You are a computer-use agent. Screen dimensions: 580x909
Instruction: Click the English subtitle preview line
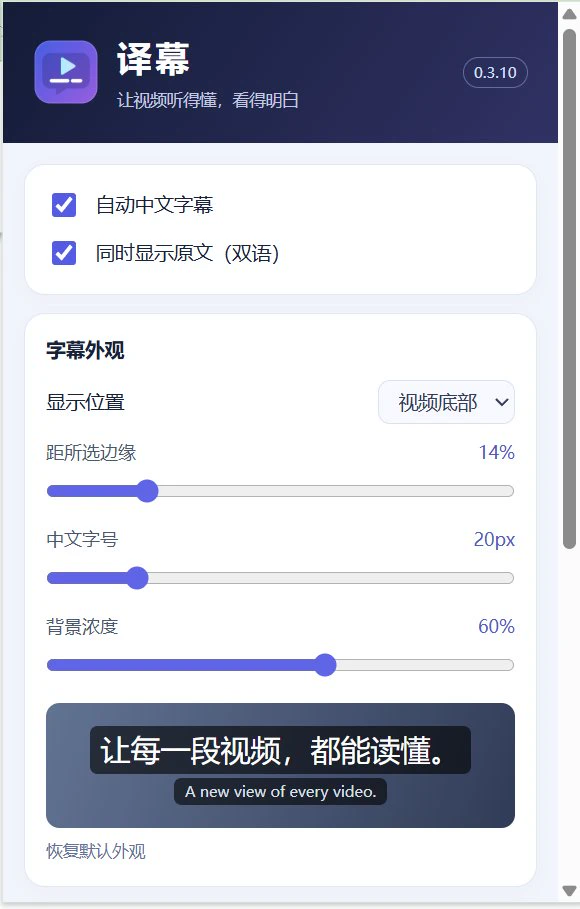(x=280, y=791)
